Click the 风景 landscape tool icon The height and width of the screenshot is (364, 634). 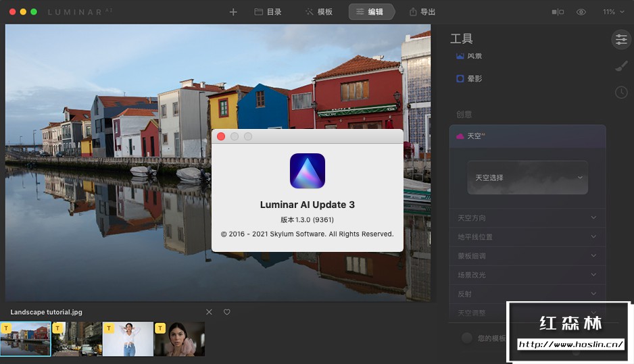460,56
